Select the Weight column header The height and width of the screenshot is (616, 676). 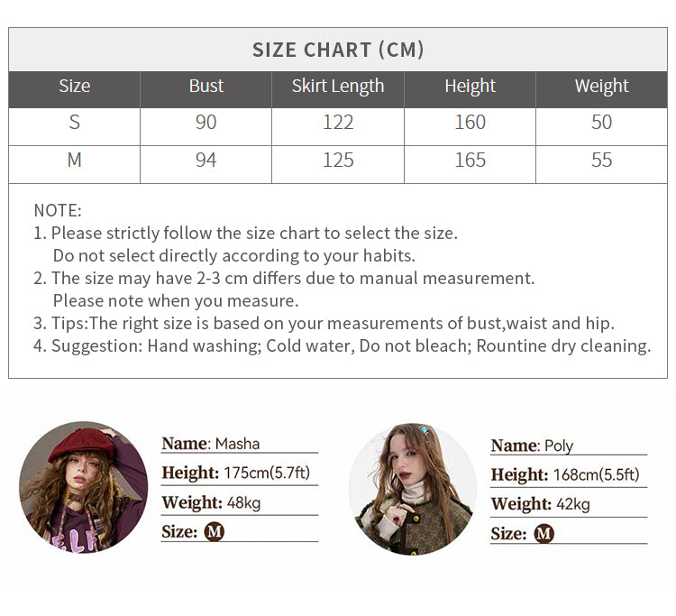pos(601,86)
